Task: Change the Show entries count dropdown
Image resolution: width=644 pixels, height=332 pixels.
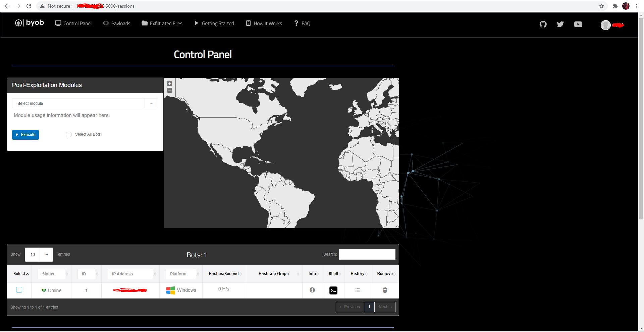Action: (39, 255)
